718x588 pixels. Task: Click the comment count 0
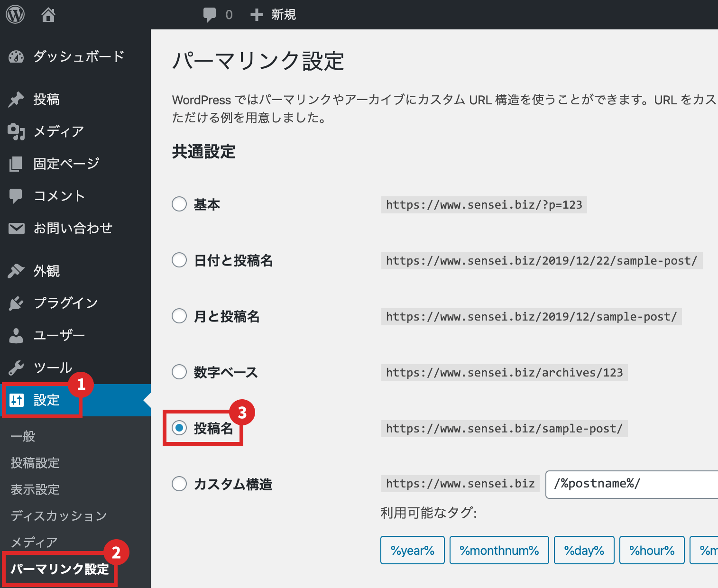coord(229,15)
